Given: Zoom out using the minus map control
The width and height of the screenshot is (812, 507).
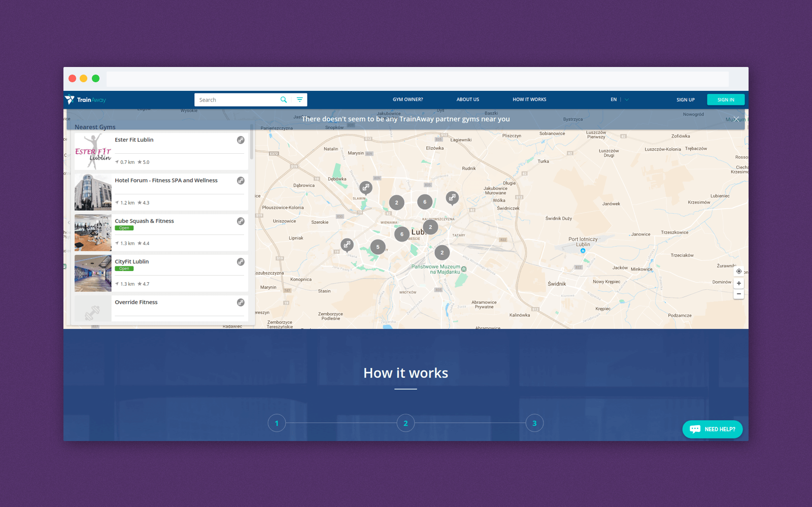Looking at the screenshot, I should tap(739, 293).
